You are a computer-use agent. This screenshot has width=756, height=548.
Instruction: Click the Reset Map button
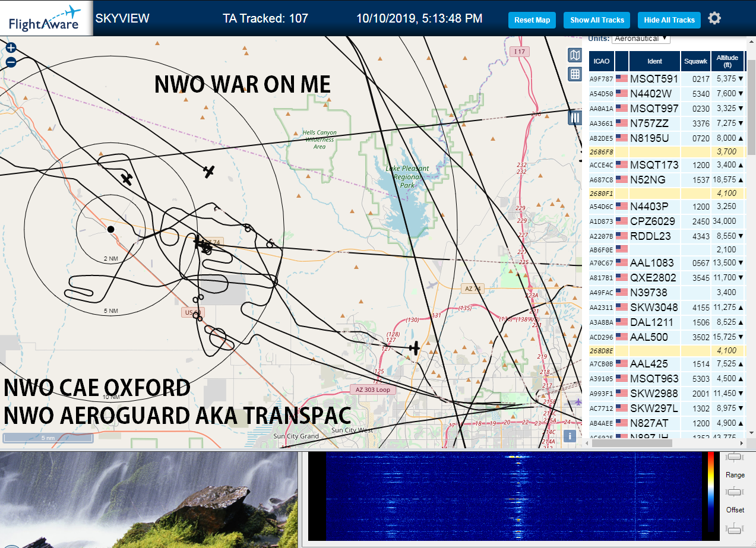(532, 20)
